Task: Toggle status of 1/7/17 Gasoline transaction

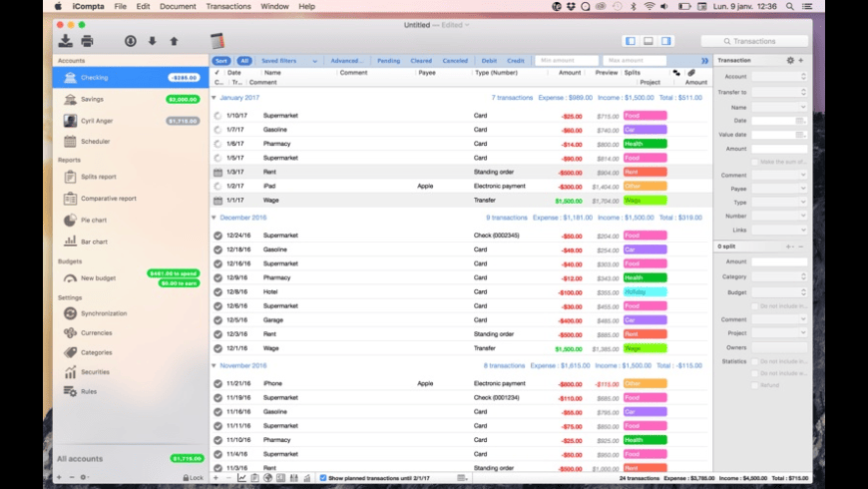Action: pyautogui.click(x=217, y=130)
